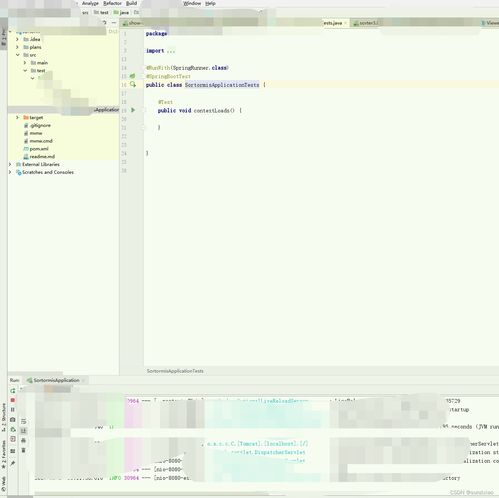
Task: Open the Window menu
Action: (192, 3)
